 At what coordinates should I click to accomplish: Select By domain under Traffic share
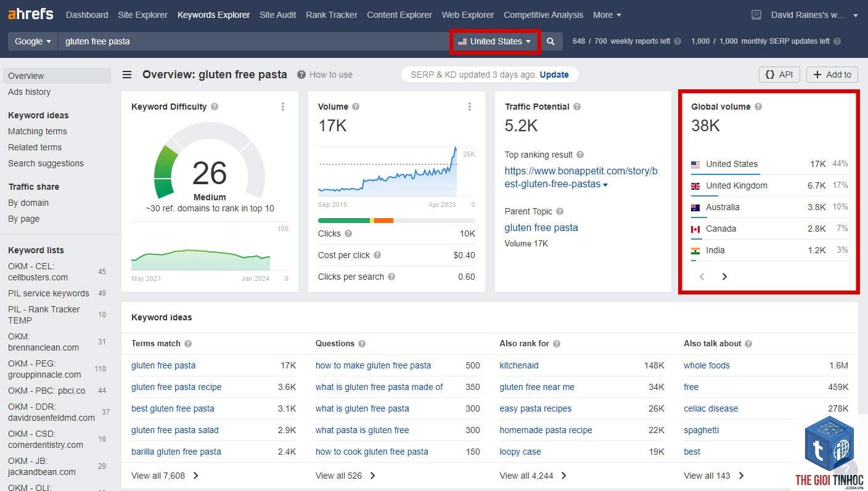(x=28, y=203)
